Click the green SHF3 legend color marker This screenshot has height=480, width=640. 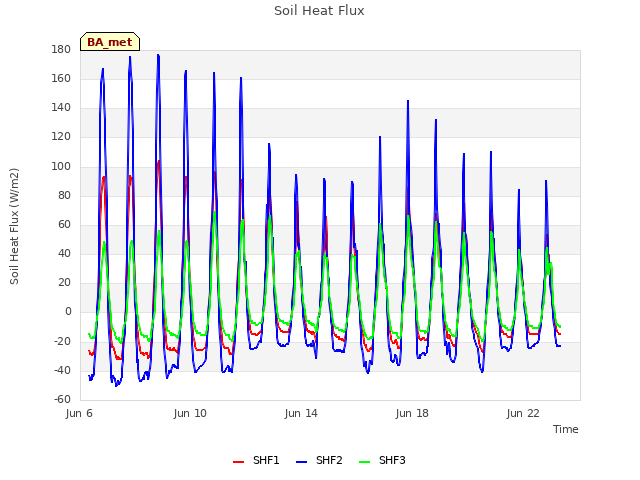(x=364, y=462)
